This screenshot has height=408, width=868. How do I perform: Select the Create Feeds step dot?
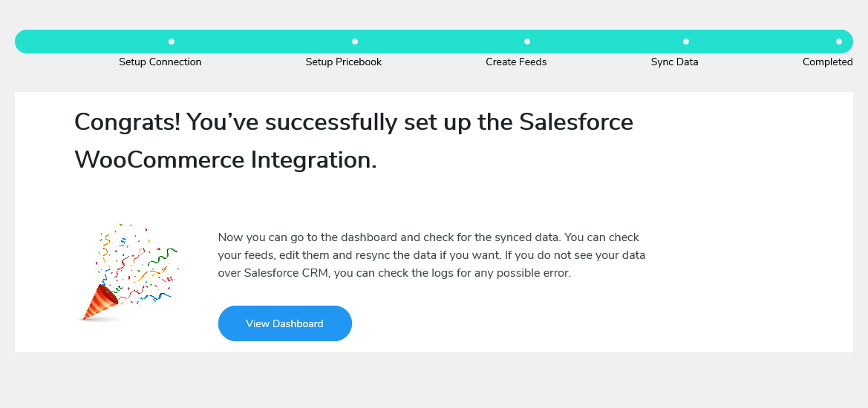[527, 42]
